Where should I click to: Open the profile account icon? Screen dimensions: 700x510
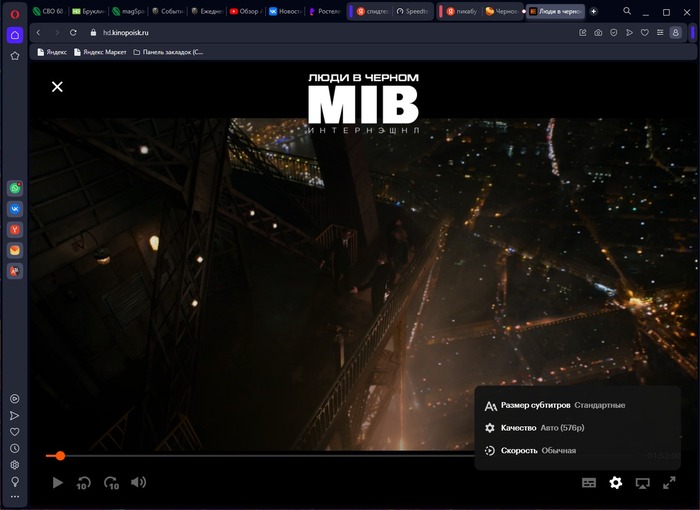tap(675, 33)
